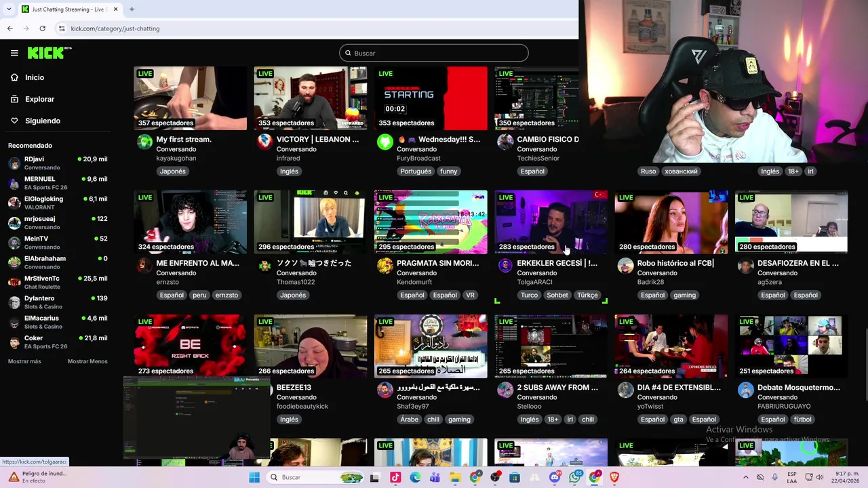Open foodiebeautykick BEEZEE13 thumbnail
868x488 pixels.
311,346
